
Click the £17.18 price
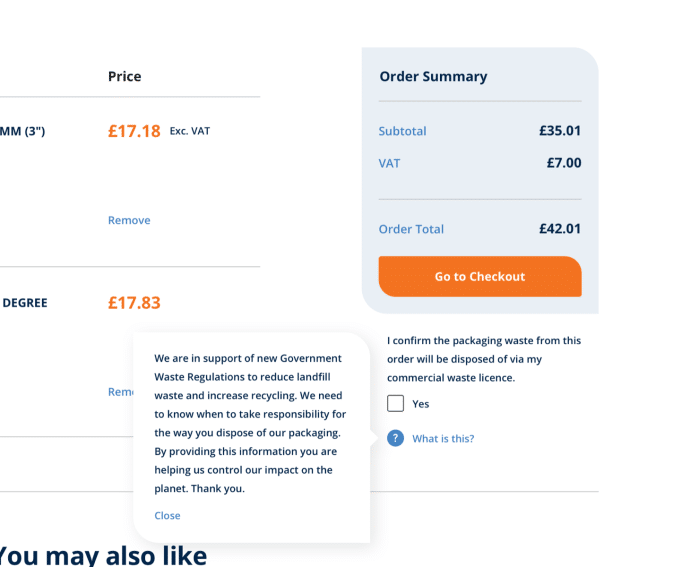(x=134, y=131)
